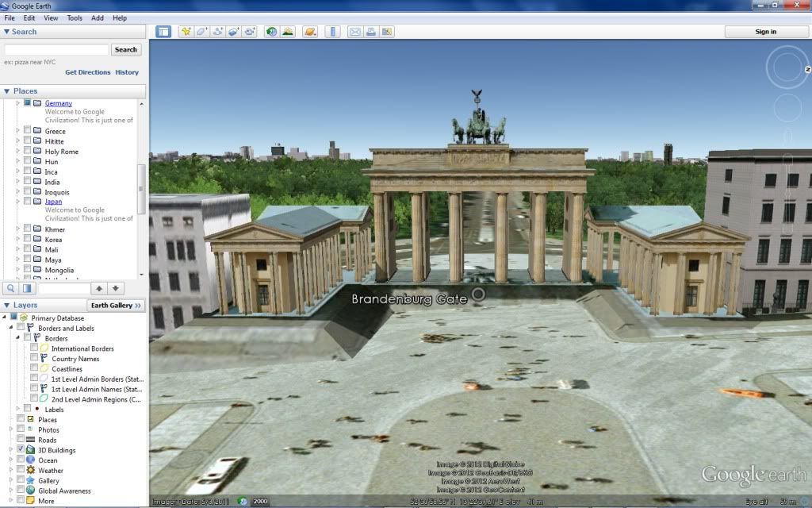Screen dimensions: 812x508
Task: Click the Places panel vertical scrollbar
Action: (141, 189)
